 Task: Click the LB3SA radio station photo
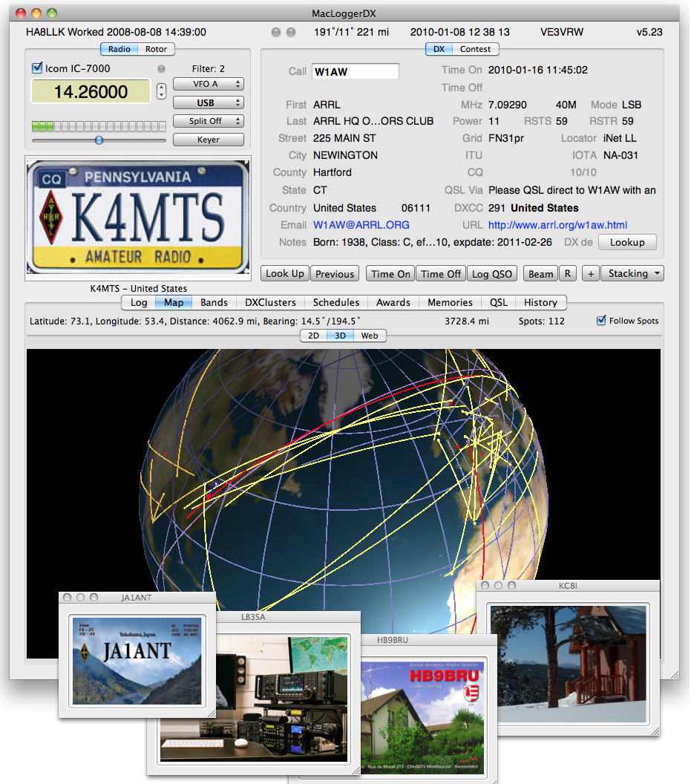255,698
